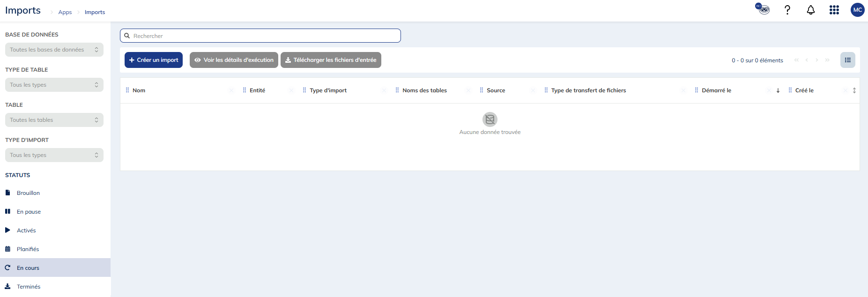Expand the Toutes les tables dropdown
This screenshot has width=868, height=297.
(54, 120)
